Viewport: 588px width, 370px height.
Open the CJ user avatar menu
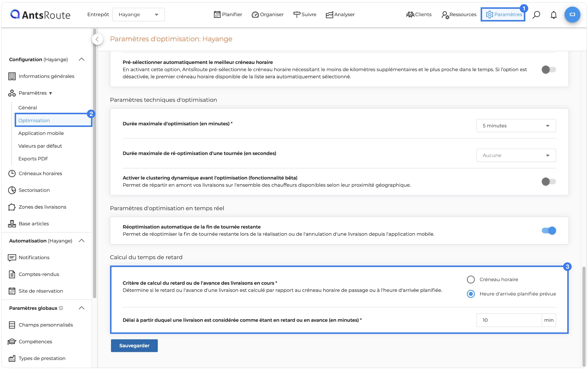click(x=572, y=15)
